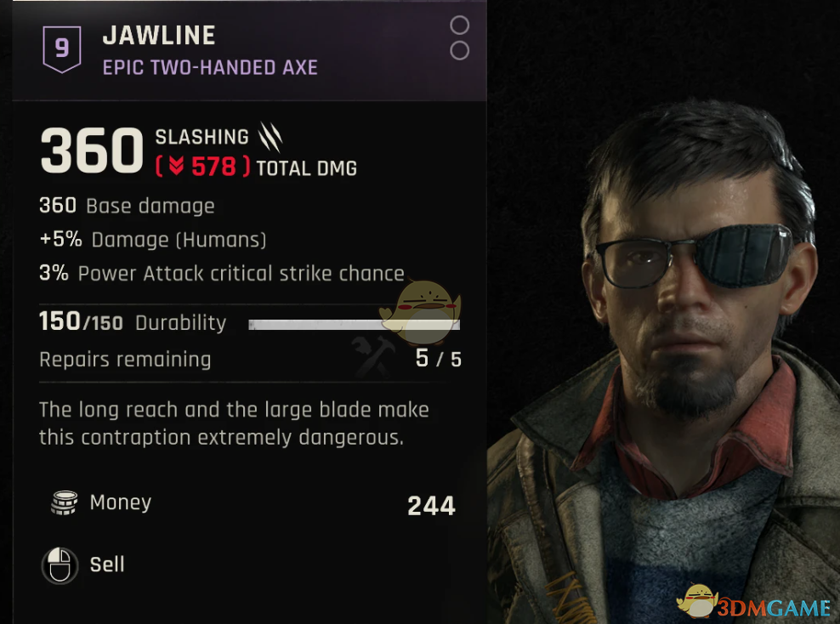Click the Money value 244
This screenshot has height=624, width=840.
pos(431,506)
